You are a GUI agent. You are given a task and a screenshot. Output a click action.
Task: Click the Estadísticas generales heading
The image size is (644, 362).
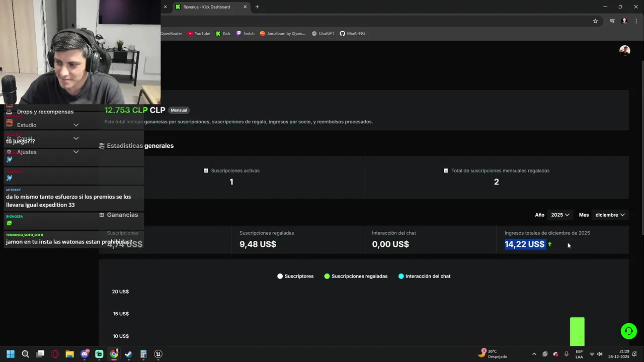140,146
